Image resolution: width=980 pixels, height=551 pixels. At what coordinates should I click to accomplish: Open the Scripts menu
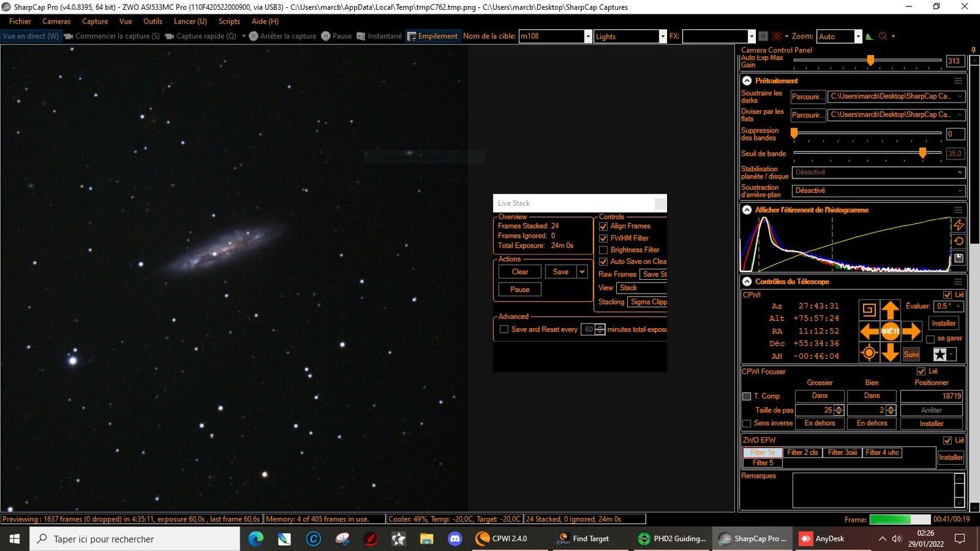click(x=229, y=22)
